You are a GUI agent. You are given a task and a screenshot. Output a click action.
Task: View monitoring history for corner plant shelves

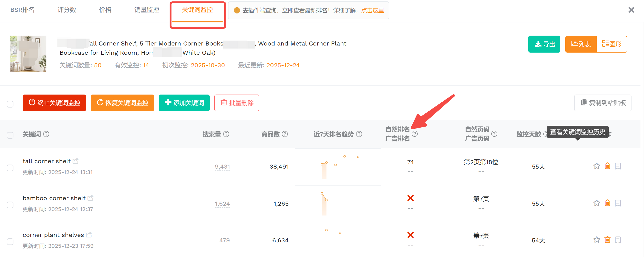[618, 240]
